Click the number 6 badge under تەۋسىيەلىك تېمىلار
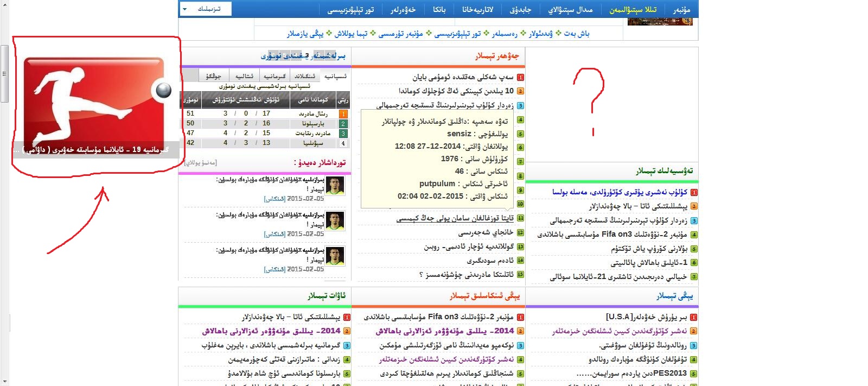This screenshot has width=868, height=386. [694, 263]
